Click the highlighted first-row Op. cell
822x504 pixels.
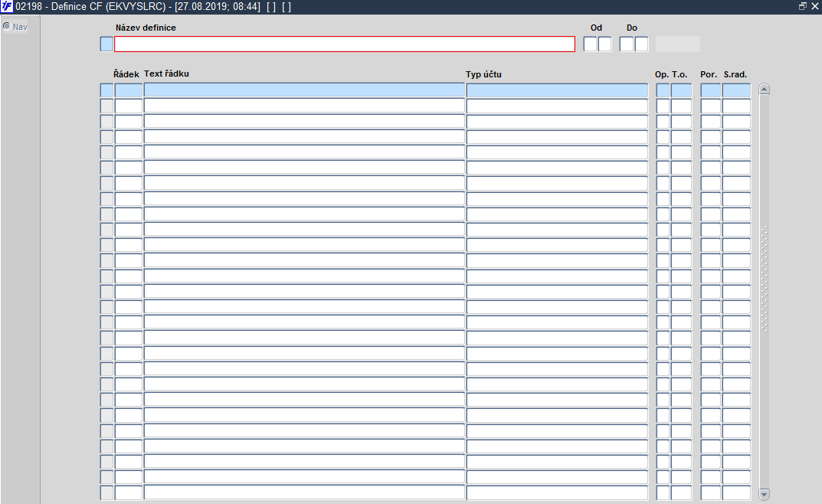coord(663,90)
